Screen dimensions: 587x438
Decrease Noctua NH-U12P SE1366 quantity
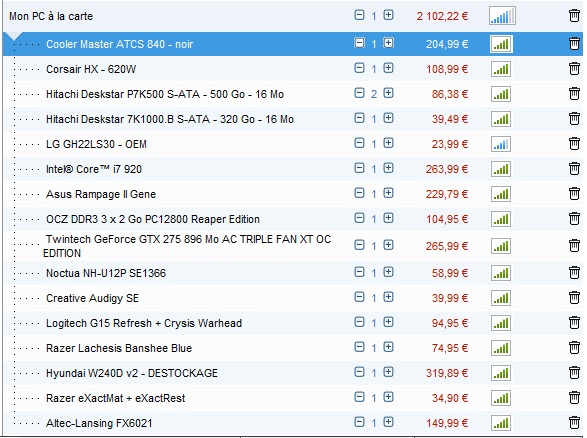tap(359, 272)
